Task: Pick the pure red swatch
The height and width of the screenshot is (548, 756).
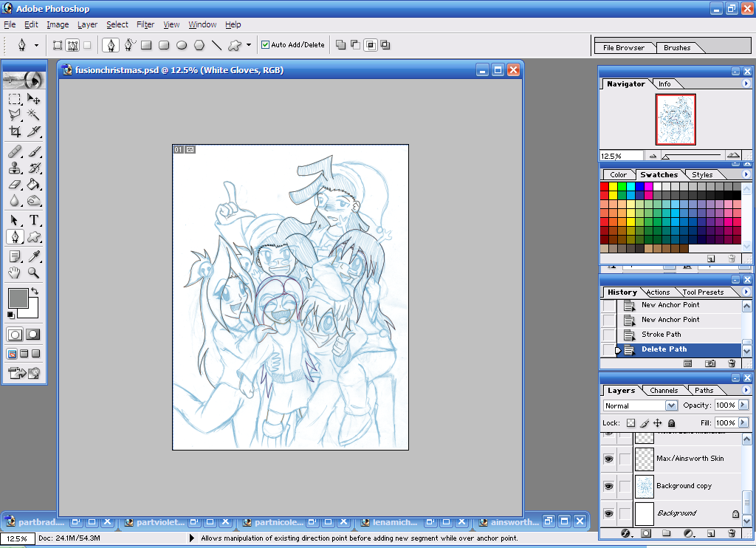Action: pyautogui.click(x=605, y=187)
